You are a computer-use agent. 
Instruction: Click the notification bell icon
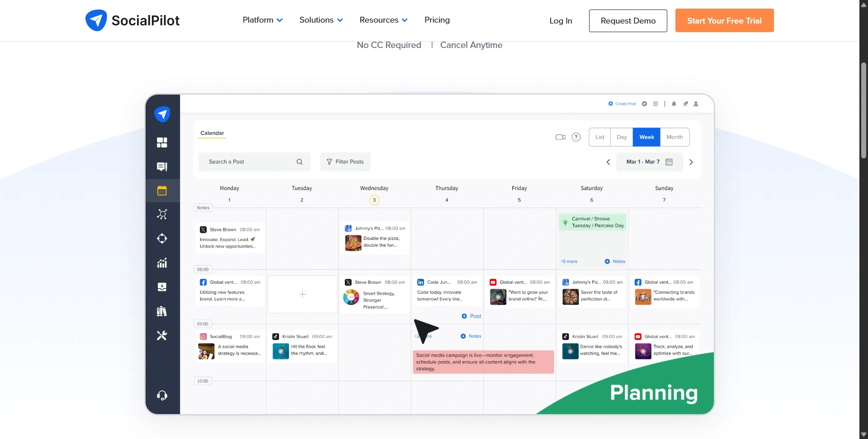point(674,104)
